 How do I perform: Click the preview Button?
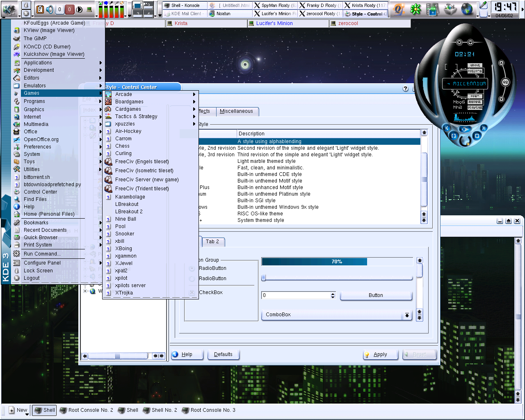376,295
